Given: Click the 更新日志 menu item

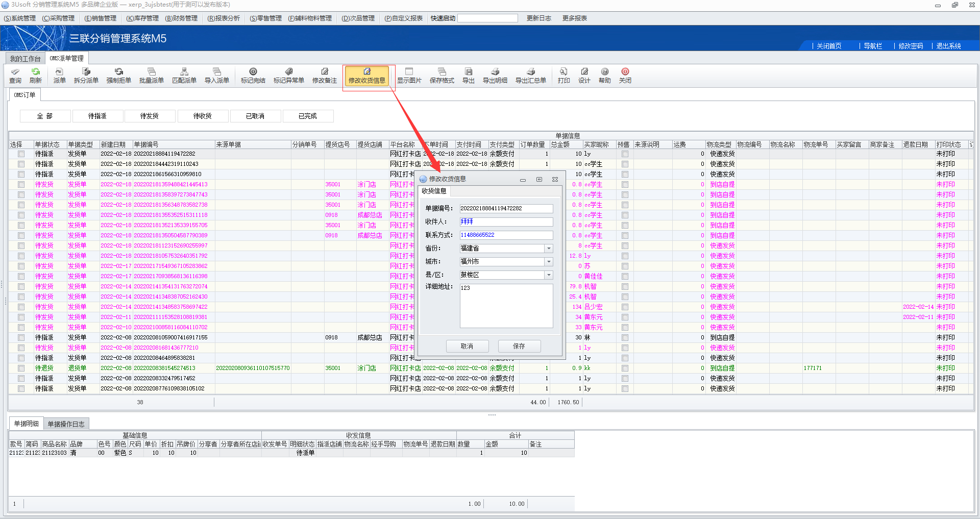Looking at the screenshot, I should click(539, 18).
